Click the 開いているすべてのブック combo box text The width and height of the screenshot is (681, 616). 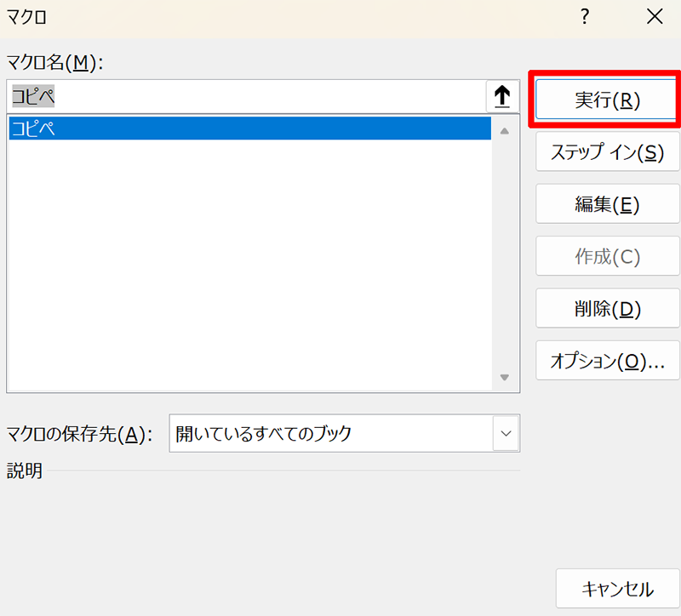(x=330, y=434)
